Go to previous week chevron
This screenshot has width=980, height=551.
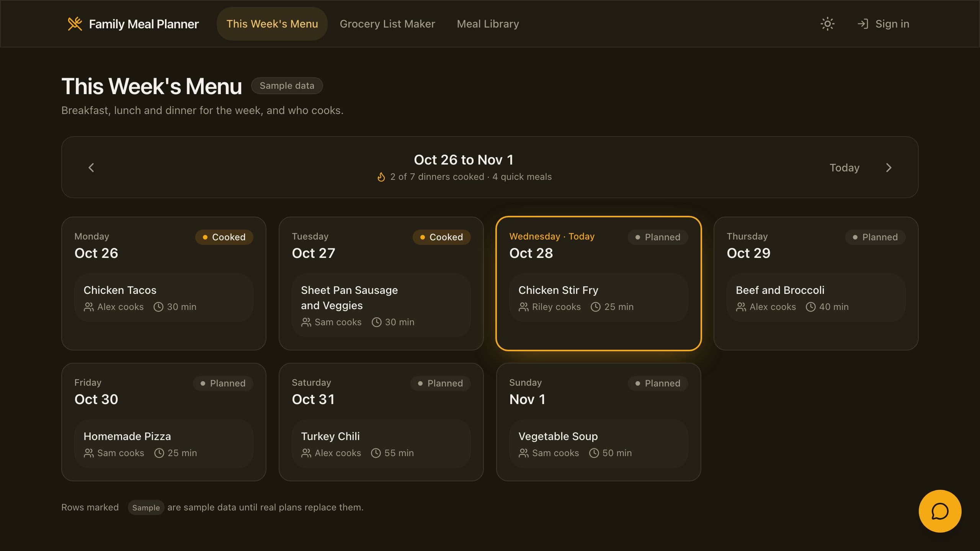[x=91, y=168]
